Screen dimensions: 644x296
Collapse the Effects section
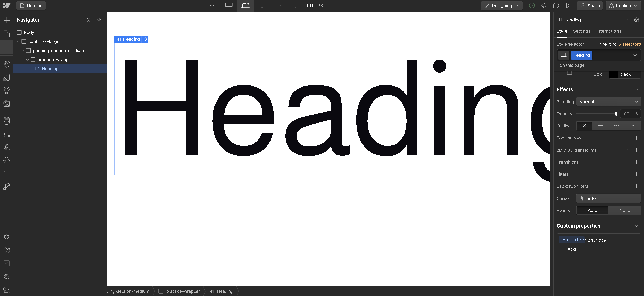click(x=636, y=90)
